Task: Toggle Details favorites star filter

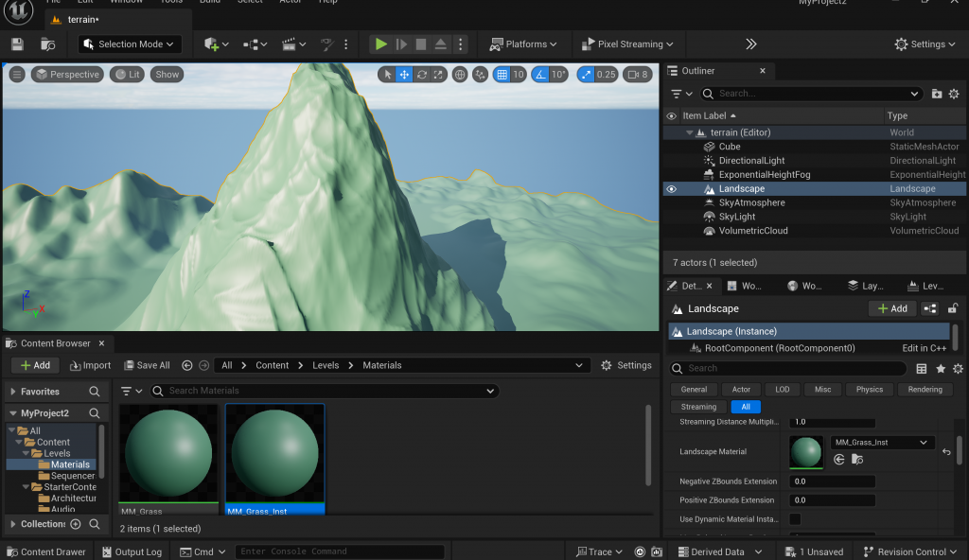Action: point(941,368)
